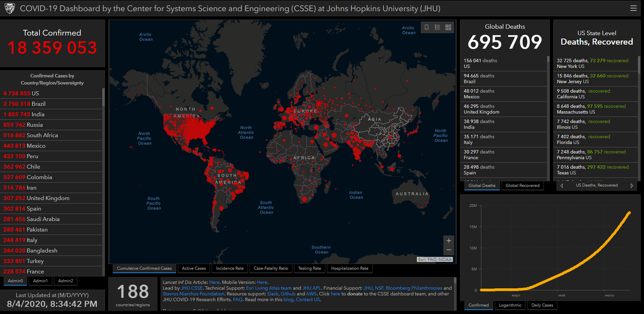Open the JHU CSSE link
Screen dimensions: 644x314
tap(192, 288)
